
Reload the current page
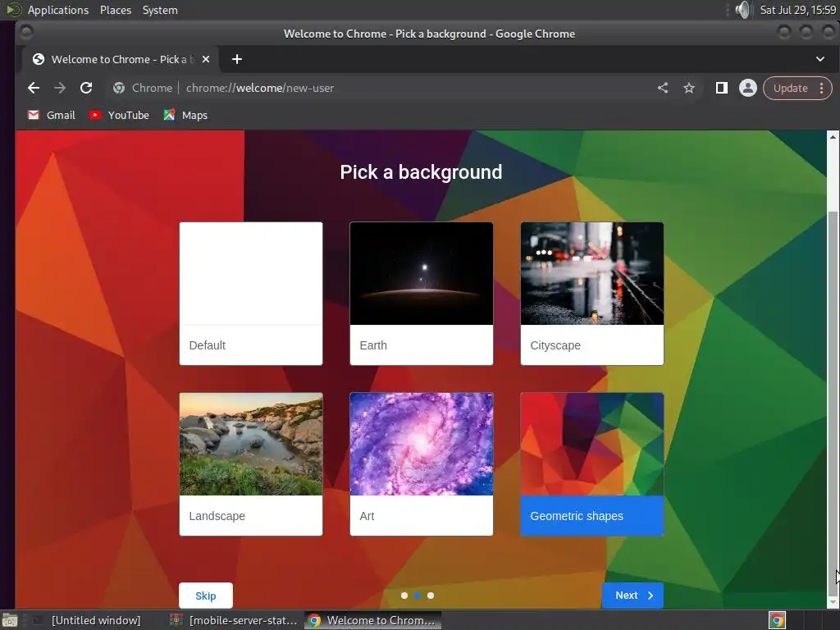click(85, 88)
